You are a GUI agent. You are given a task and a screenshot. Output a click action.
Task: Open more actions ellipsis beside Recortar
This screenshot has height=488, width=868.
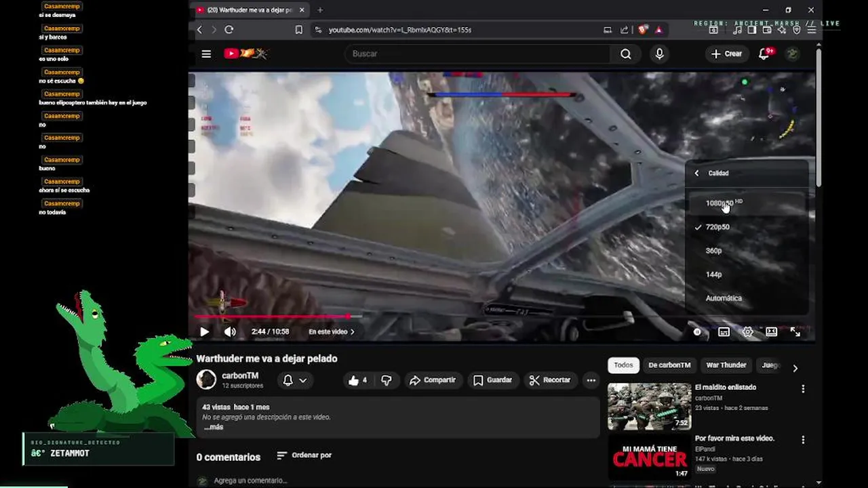pyautogui.click(x=591, y=380)
